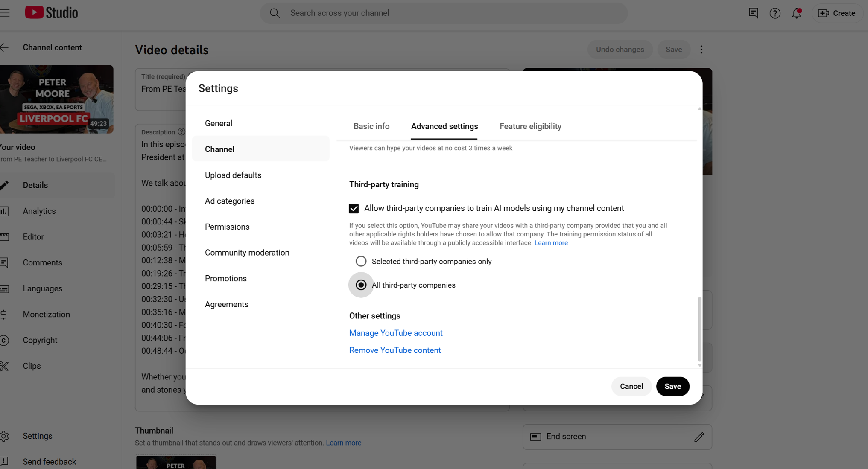Viewport: 868px width, 469px height.
Task: Open the hamburger navigation menu
Action: click(5, 13)
